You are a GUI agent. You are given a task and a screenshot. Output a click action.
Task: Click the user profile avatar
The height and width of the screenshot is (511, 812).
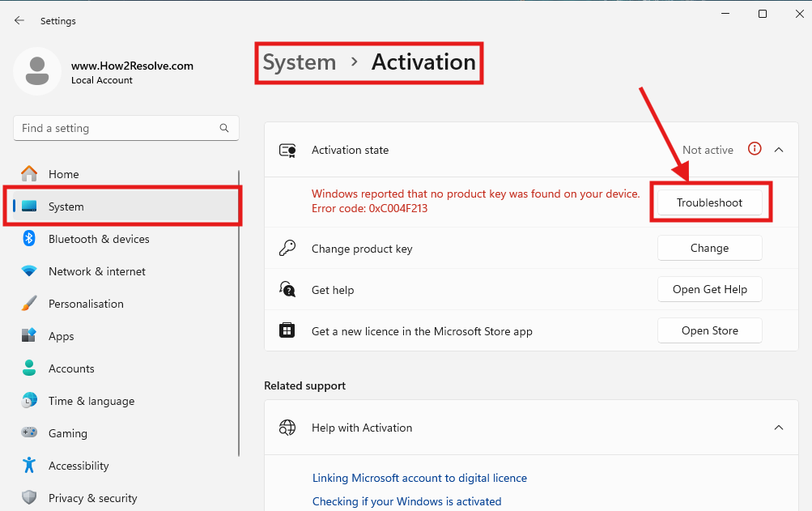click(x=37, y=71)
